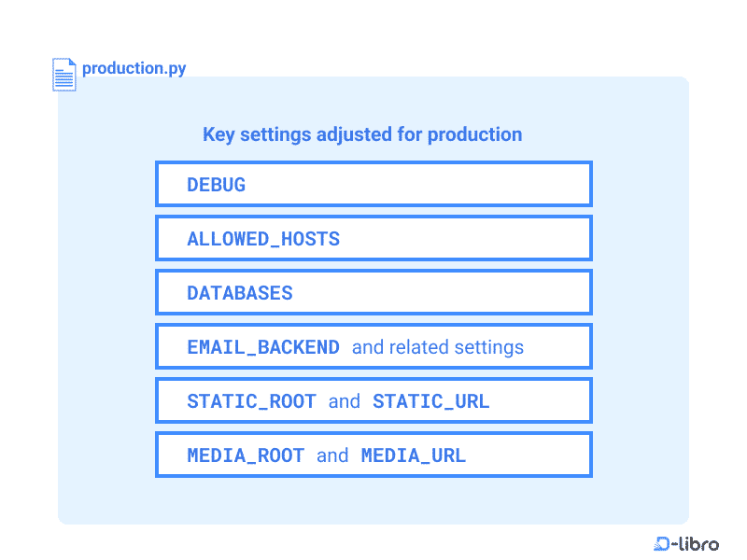Select the STATIC_URL text
Viewport: 747px width, 560px height.
pyautogui.click(x=430, y=401)
